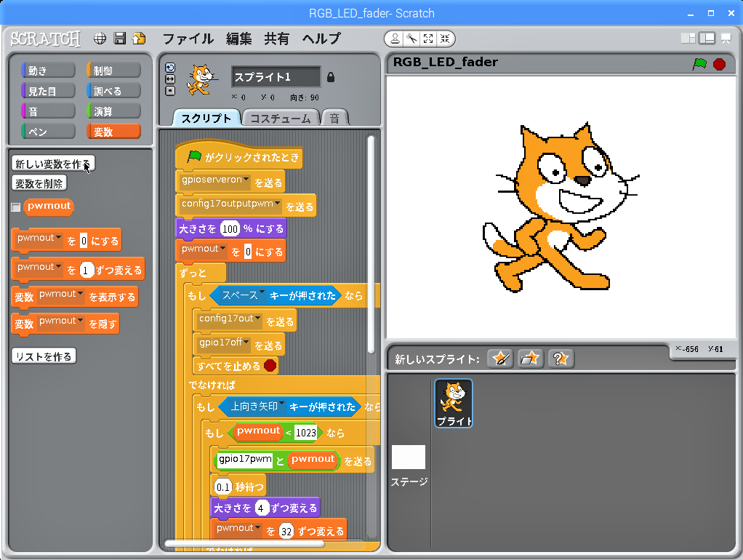Click the orange pwmout variable reporter in palette
Image resolution: width=743 pixels, height=560 pixels.
pos(49,207)
